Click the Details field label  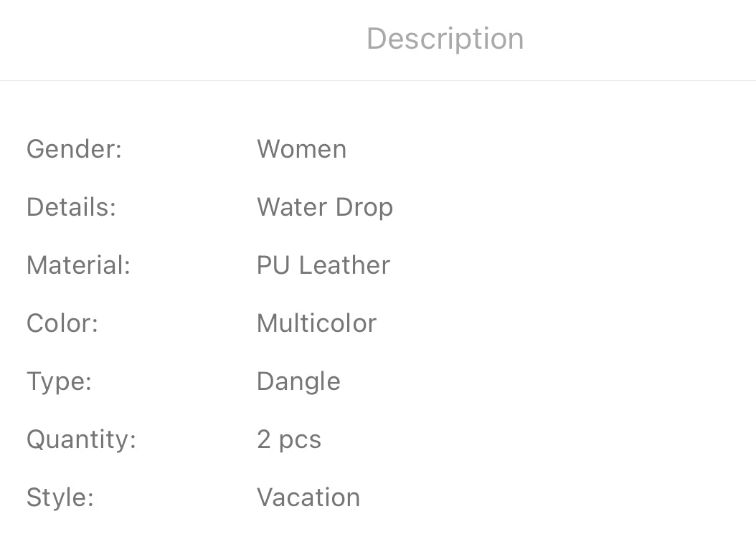pyautogui.click(x=71, y=207)
